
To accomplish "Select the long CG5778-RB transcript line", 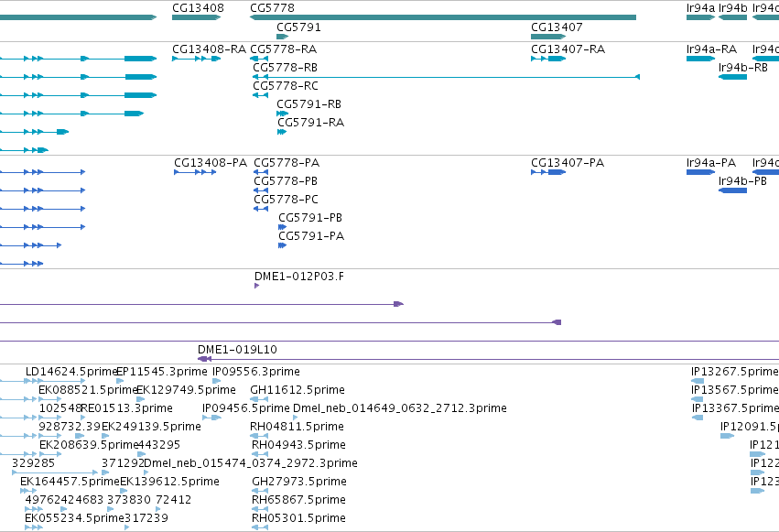I will (x=446, y=77).
